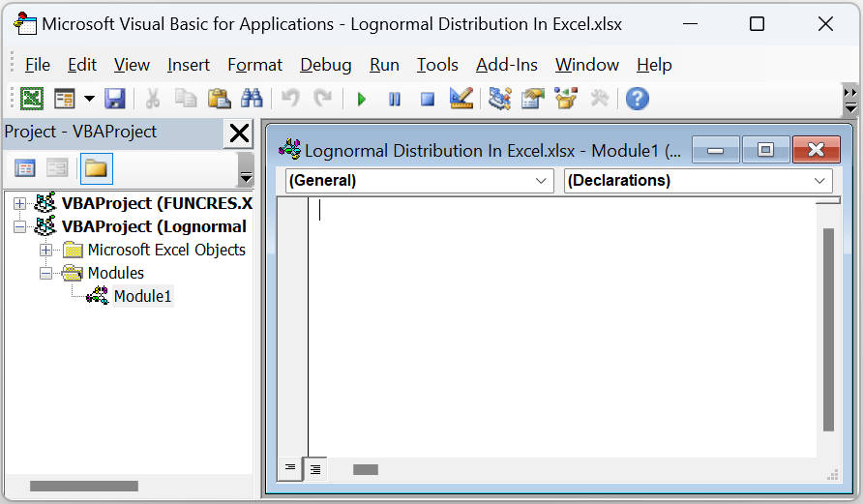Select VBAProject (Lognormal tree item
This screenshot has width=863, height=504.
point(154,226)
